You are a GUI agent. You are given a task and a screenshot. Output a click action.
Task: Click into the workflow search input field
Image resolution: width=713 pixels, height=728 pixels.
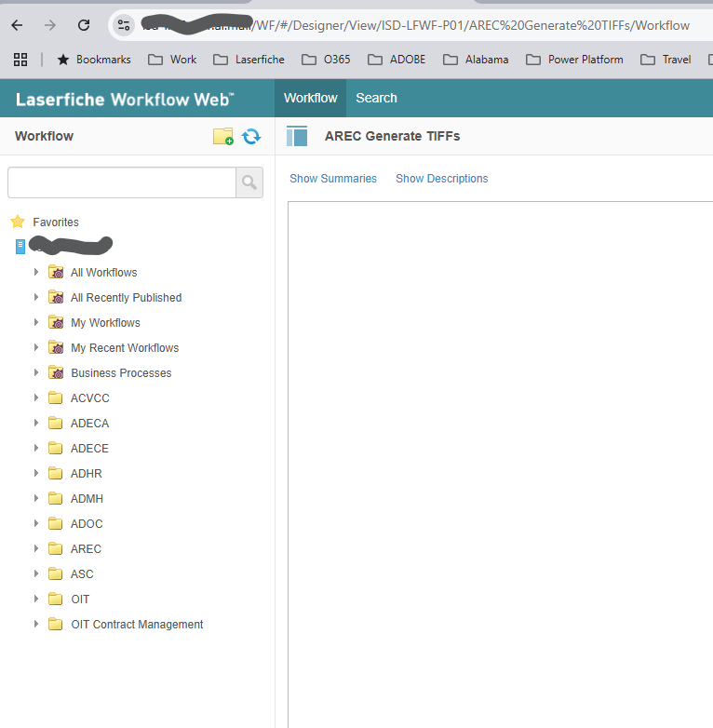tap(122, 182)
